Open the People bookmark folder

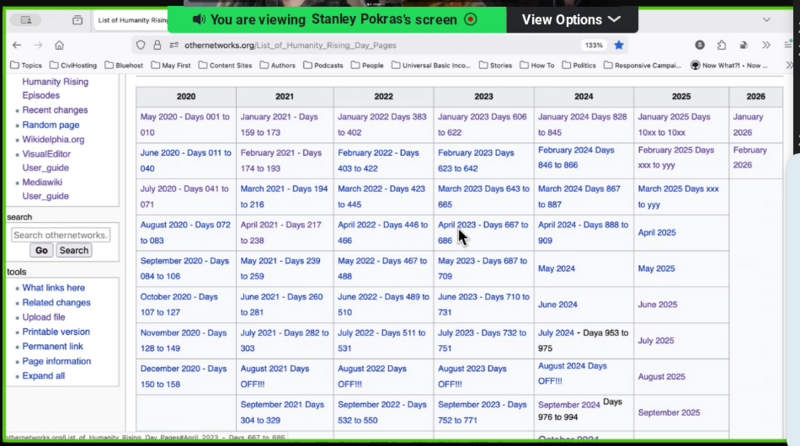367,65
